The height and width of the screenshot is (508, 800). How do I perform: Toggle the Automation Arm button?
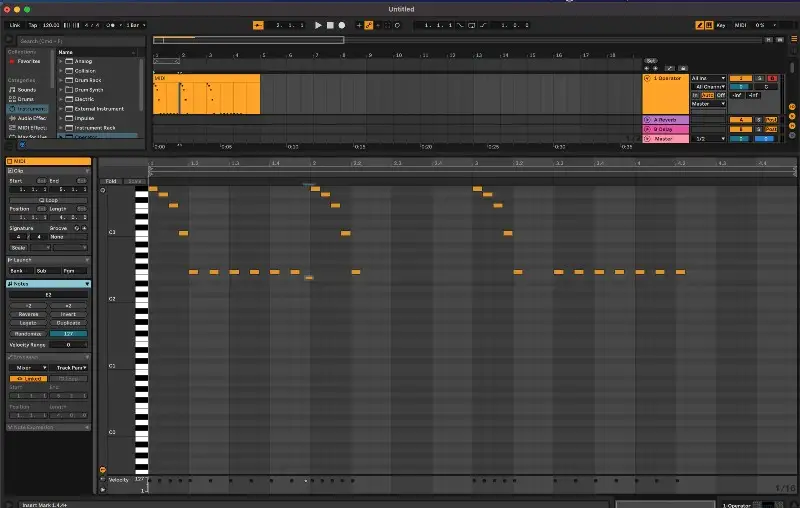[x=368, y=25]
